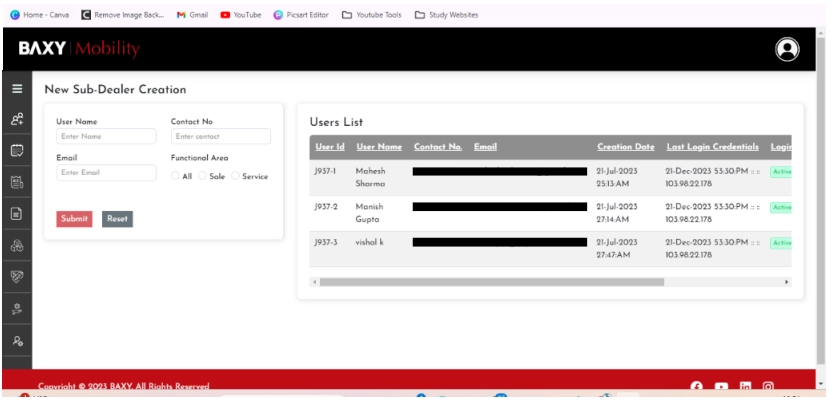The height and width of the screenshot is (400, 833).
Task: Sort by User Id column header
Action: click(x=330, y=147)
